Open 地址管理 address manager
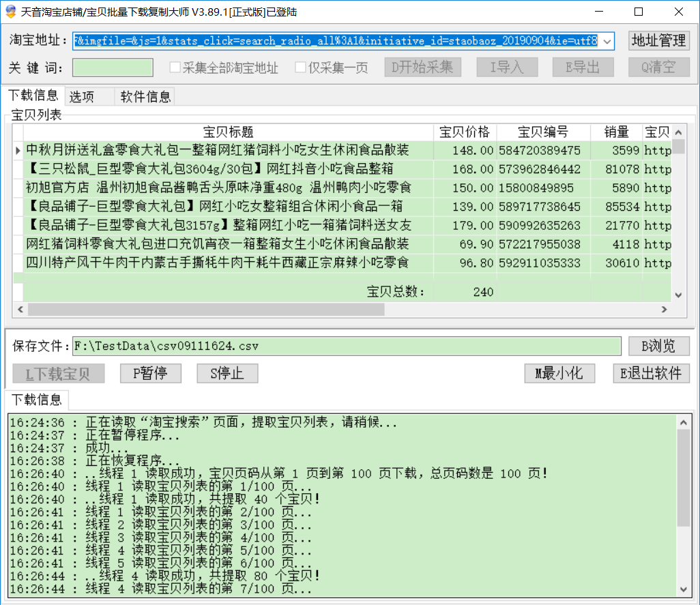 click(x=658, y=41)
